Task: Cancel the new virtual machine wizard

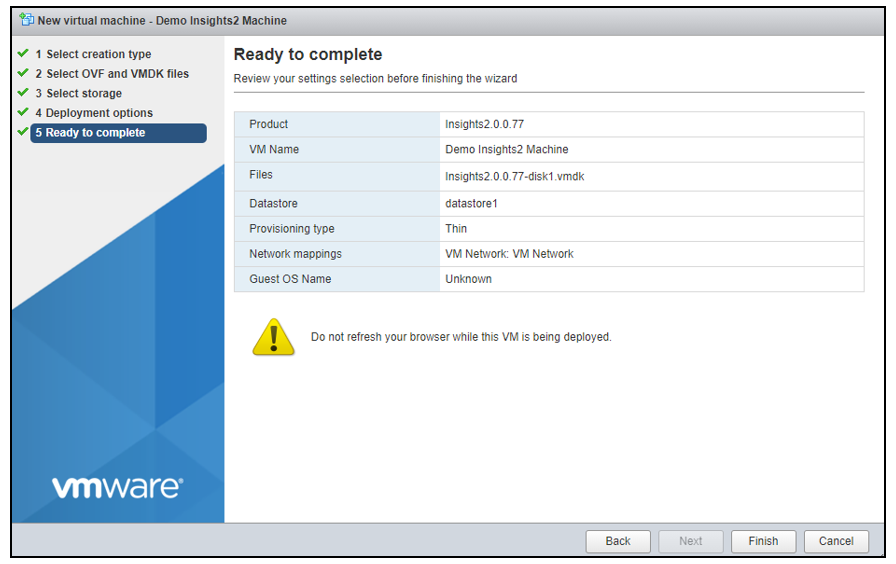Action: [x=836, y=541]
